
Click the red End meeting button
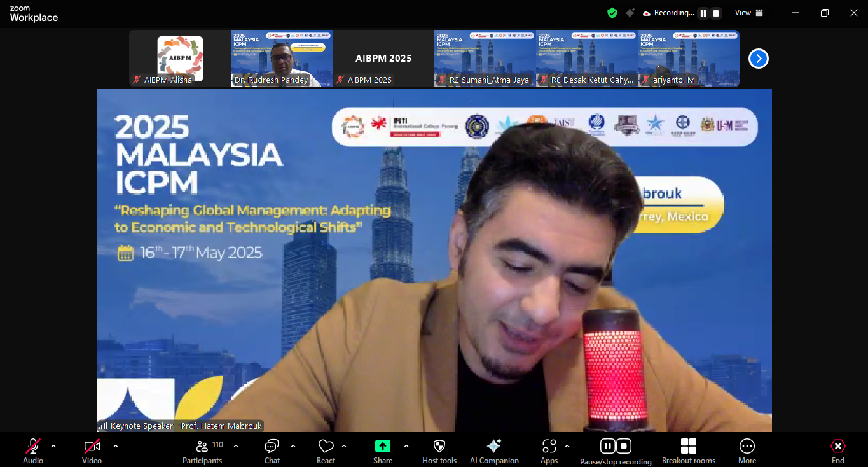[838, 450]
